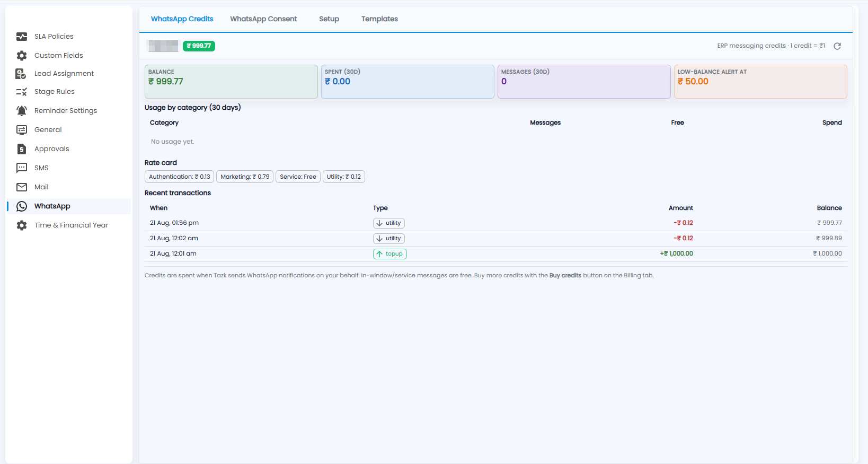
Task: Click the topup up-arrow icon
Action: click(x=379, y=254)
